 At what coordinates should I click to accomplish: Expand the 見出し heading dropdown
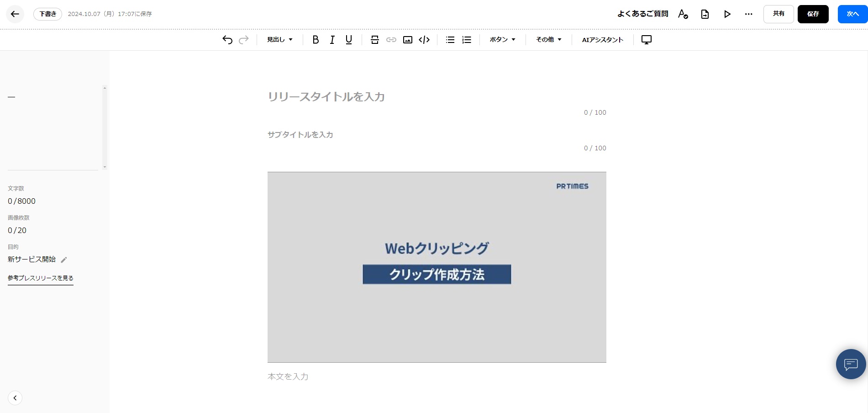coord(280,40)
